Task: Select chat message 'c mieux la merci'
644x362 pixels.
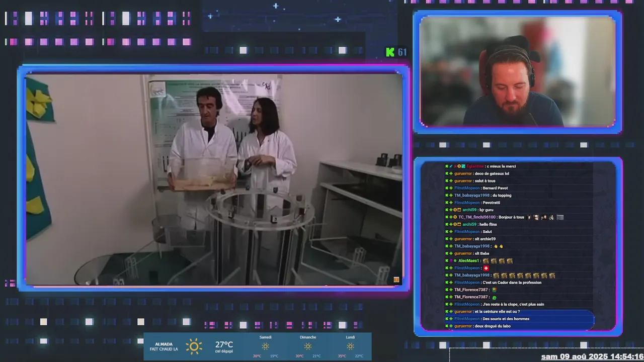Action: (x=501, y=166)
